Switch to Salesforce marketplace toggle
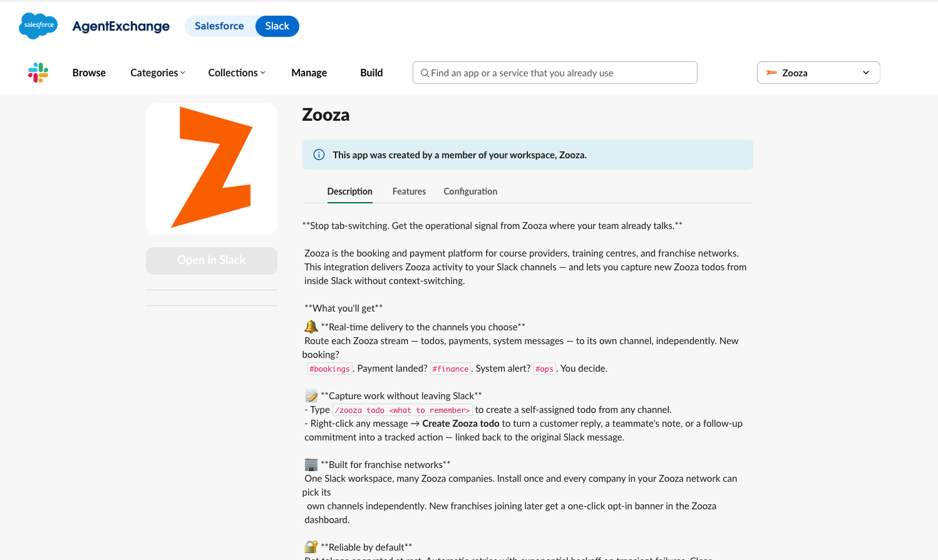 click(219, 26)
